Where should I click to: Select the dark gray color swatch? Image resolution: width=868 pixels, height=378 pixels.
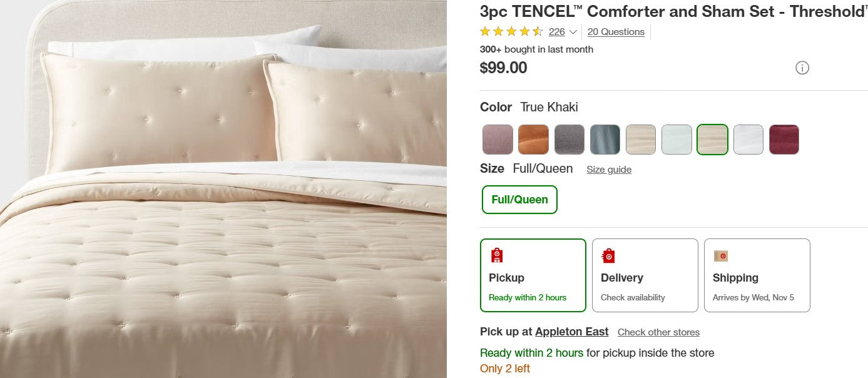[x=569, y=139]
